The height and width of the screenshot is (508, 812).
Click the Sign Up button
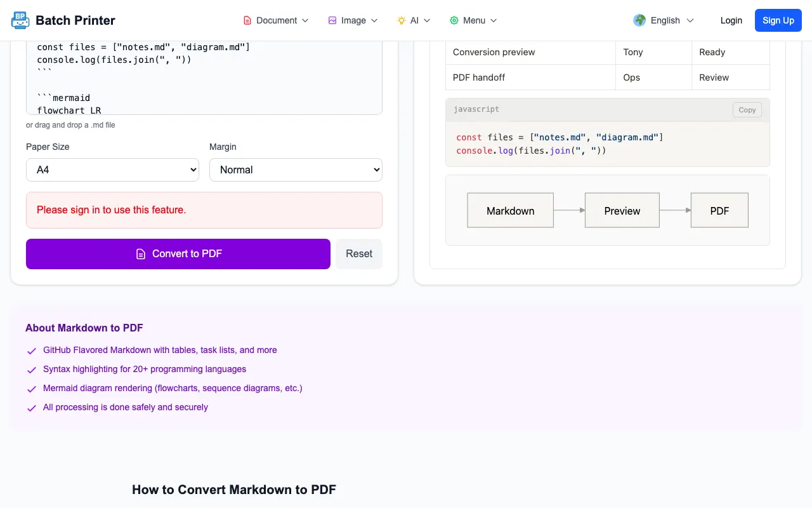click(778, 20)
